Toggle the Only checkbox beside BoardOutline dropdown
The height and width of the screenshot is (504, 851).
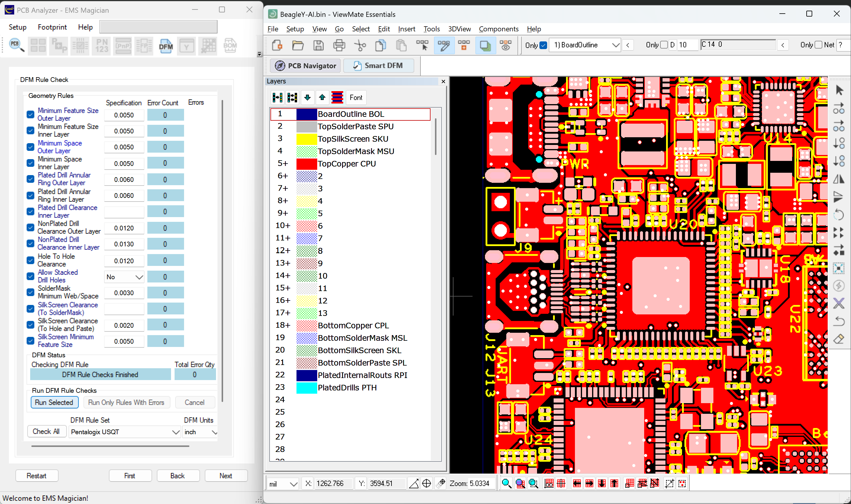tap(543, 45)
